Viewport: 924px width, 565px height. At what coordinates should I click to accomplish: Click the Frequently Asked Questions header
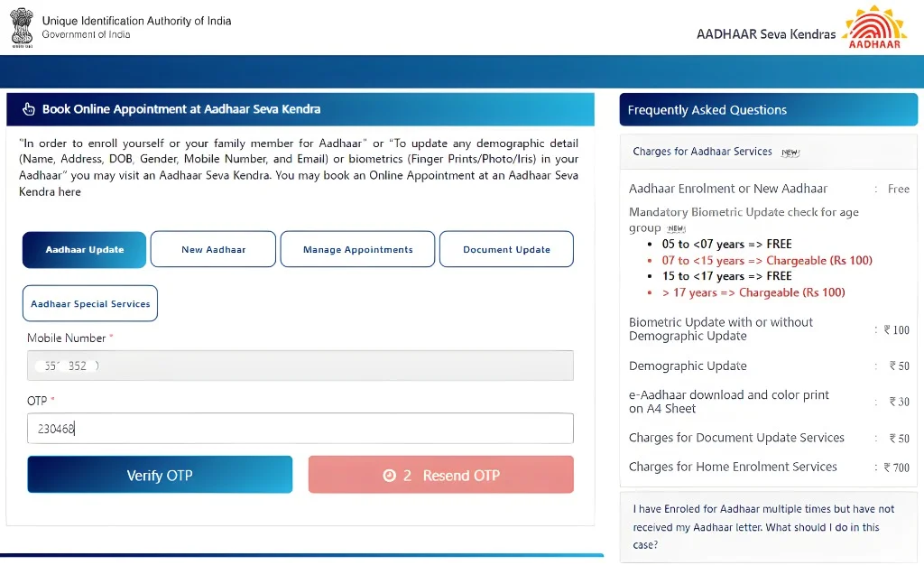[x=769, y=109]
